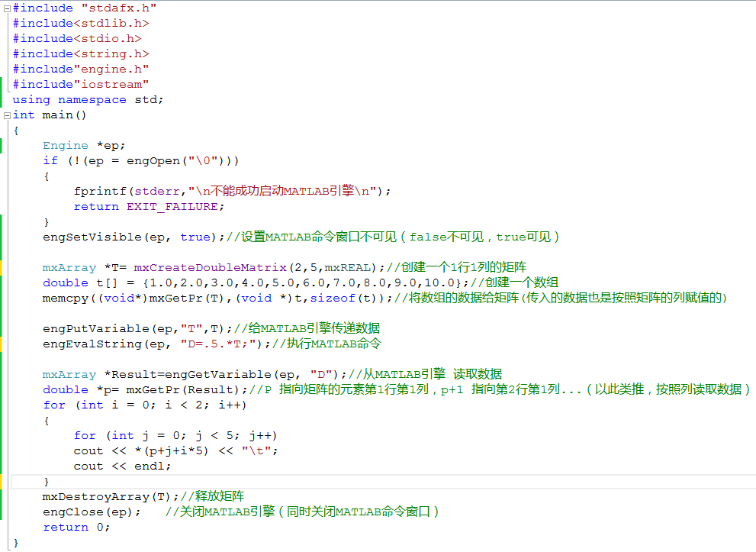Click the #include<stdio.h> line
Viewport: 756px width, 552px height.
(x=77, y=39)
